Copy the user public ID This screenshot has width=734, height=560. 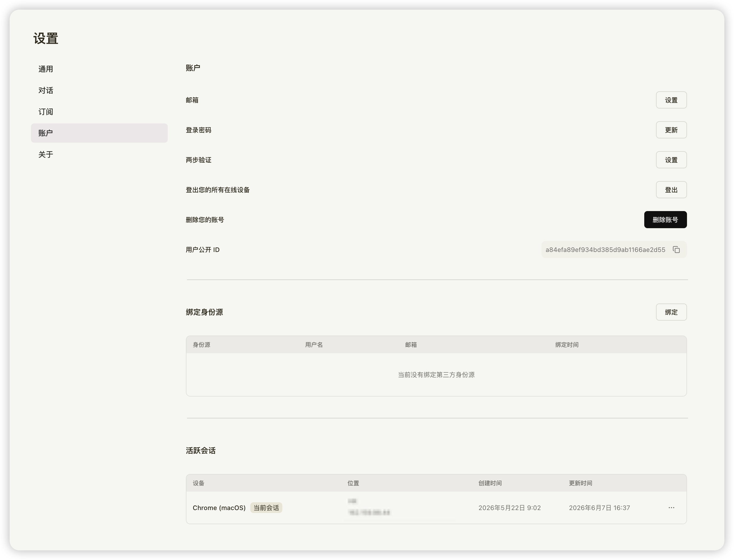(x=676, y=250)
